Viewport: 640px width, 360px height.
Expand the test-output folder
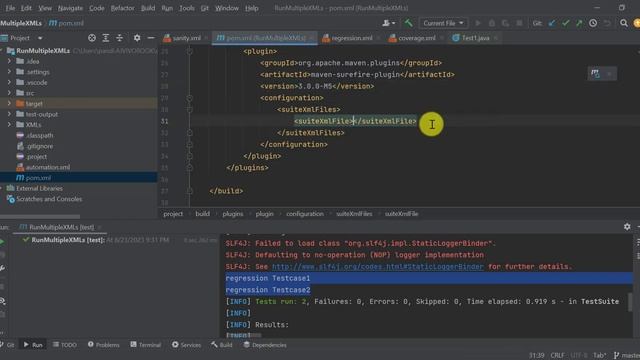click(9, 114)
